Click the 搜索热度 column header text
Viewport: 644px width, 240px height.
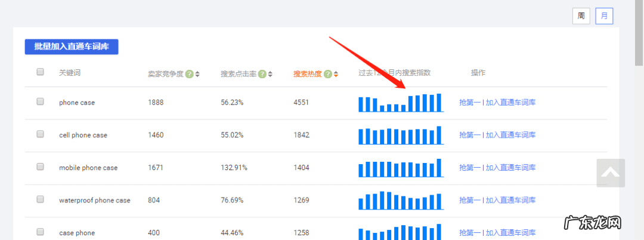308,75
